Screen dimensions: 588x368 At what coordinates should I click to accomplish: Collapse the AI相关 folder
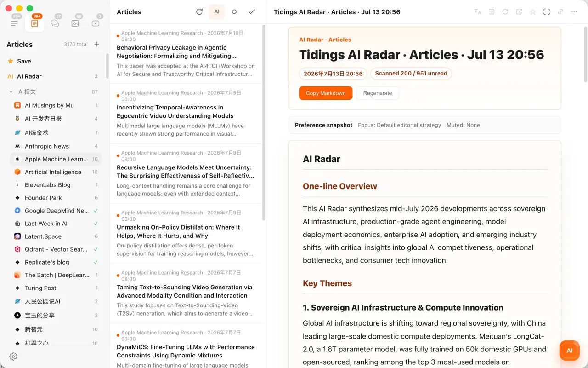click(11, 92)
